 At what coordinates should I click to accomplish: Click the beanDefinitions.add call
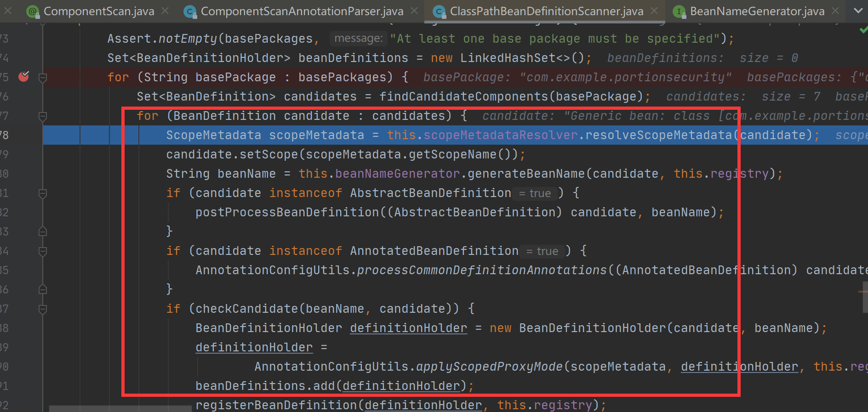point(265,386)
